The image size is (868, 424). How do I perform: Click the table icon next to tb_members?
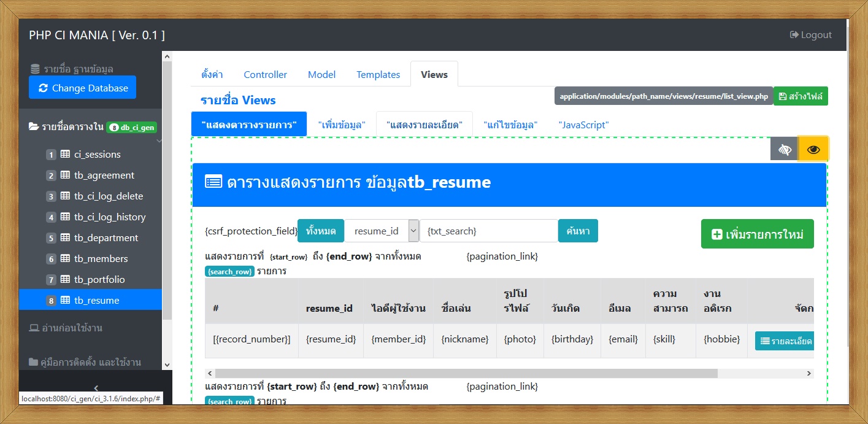(65, 258)
